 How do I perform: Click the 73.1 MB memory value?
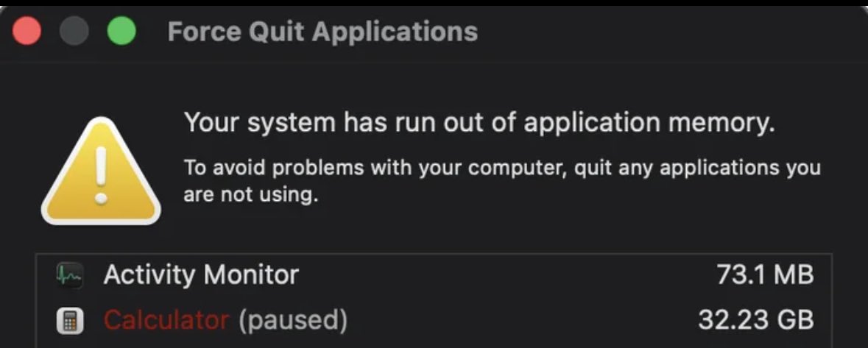pyautogui.click(x=765, y=275)
